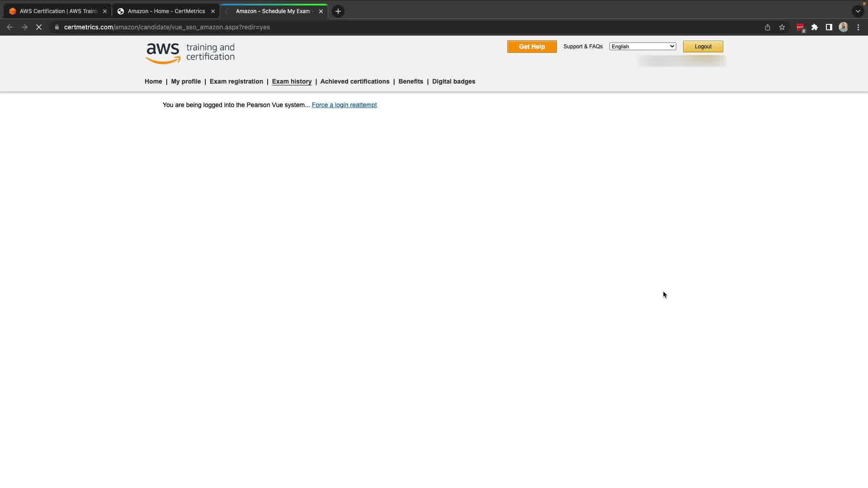Open the side panel icon

click(829, 27)
